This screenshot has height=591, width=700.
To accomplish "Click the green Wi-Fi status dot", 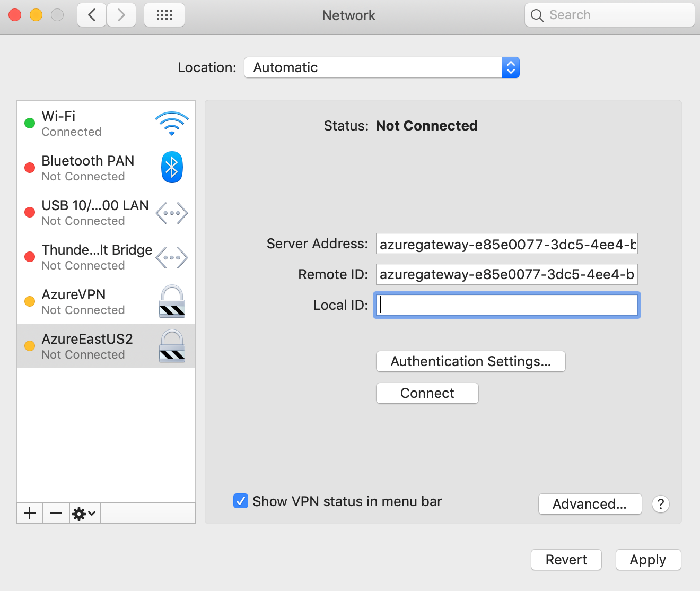I will pyautogui.click(x=30, y=123).
